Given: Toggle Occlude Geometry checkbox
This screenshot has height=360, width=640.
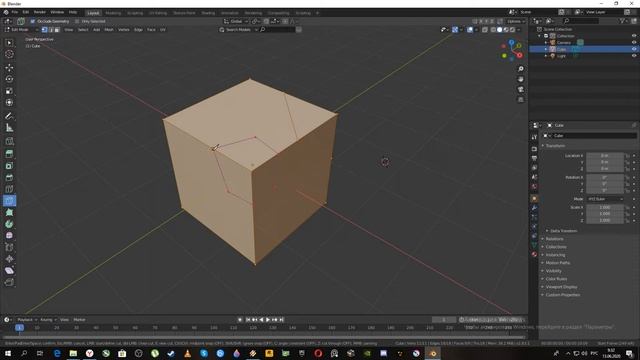Looking at the screenshot, I should (x=33, y=21).
